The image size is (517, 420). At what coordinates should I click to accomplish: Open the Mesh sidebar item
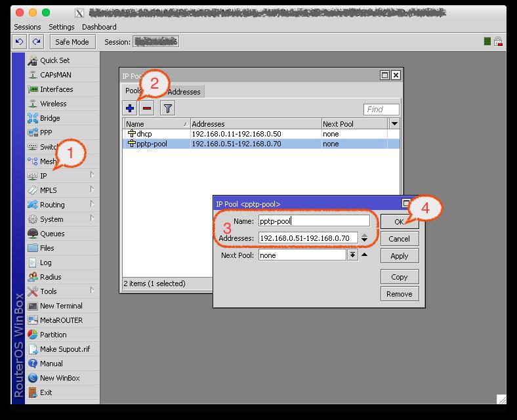62,161
